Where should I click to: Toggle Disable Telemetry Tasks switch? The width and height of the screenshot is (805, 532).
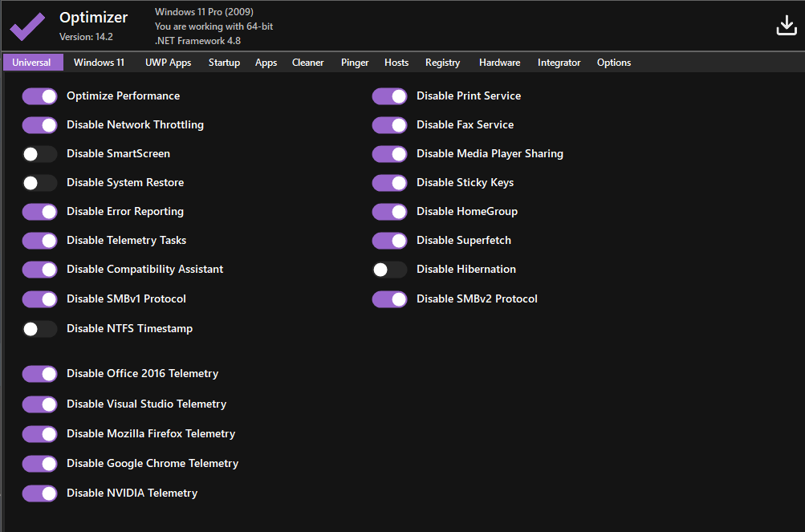[39, 241]
